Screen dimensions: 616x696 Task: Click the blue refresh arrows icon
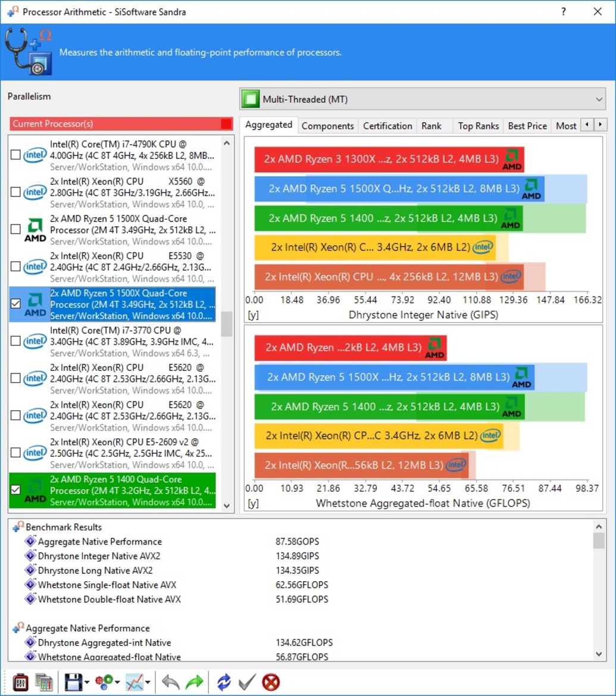[224, 682]
